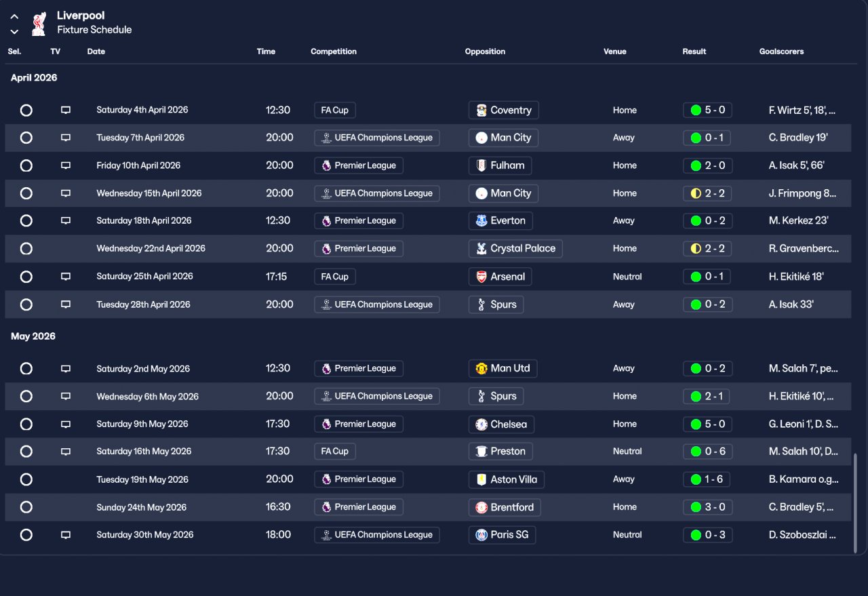Select the Aston Villa fixture radio button
Image resolution: width=868 pixels, height=596 pixels.
[26, 479]
